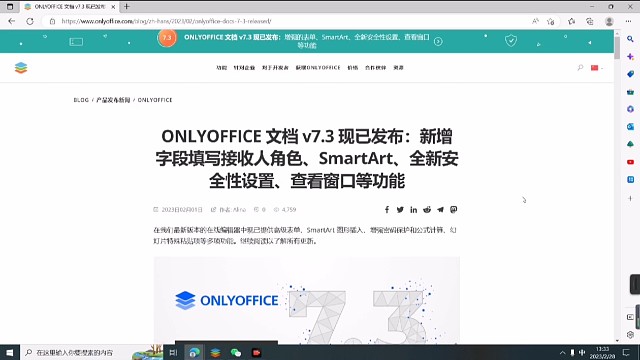The height and width of the screenshot is (360, 640).
Task: Open Task View on the taskbar
Action: 173,352
